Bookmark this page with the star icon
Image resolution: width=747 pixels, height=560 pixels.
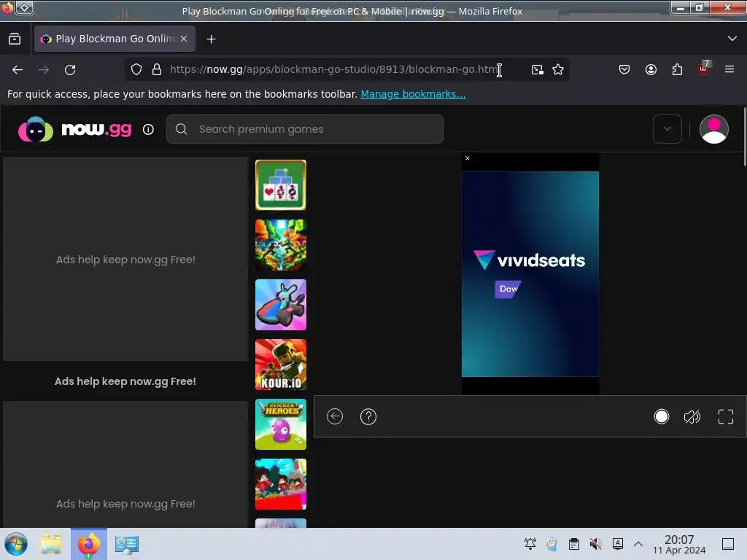tap(558, 69)
